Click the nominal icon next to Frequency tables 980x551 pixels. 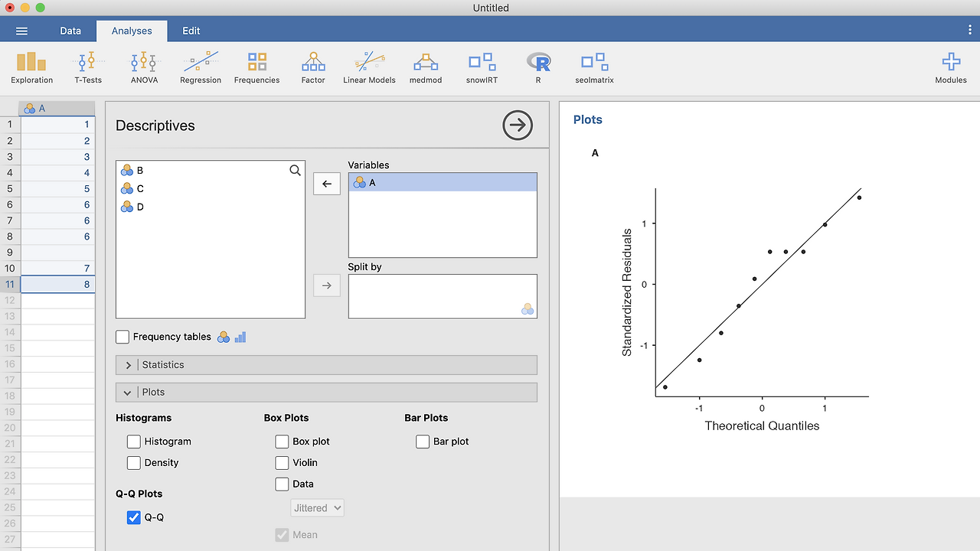pyautogui.click(x=224, y=337)
